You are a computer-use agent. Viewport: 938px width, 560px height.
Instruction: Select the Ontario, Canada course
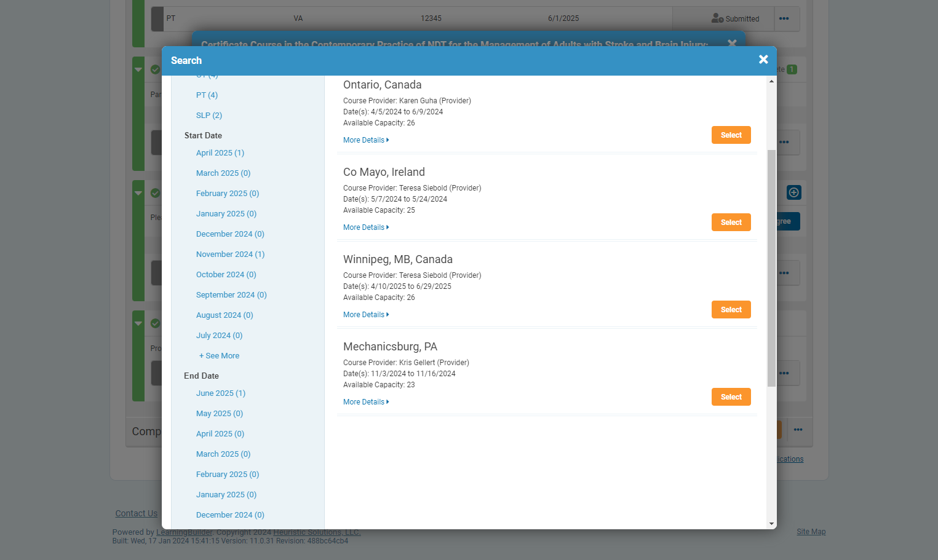731,135
